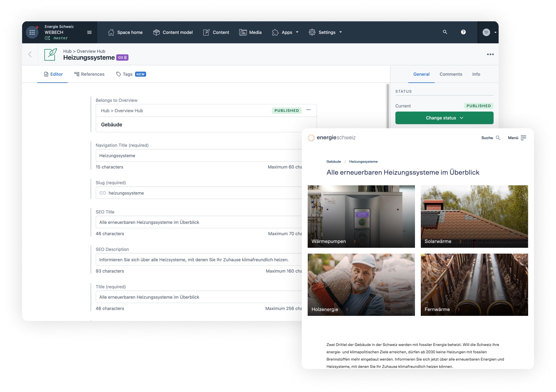
Task: Open the apps grid switcher icon
Action: tap(32, 32)
